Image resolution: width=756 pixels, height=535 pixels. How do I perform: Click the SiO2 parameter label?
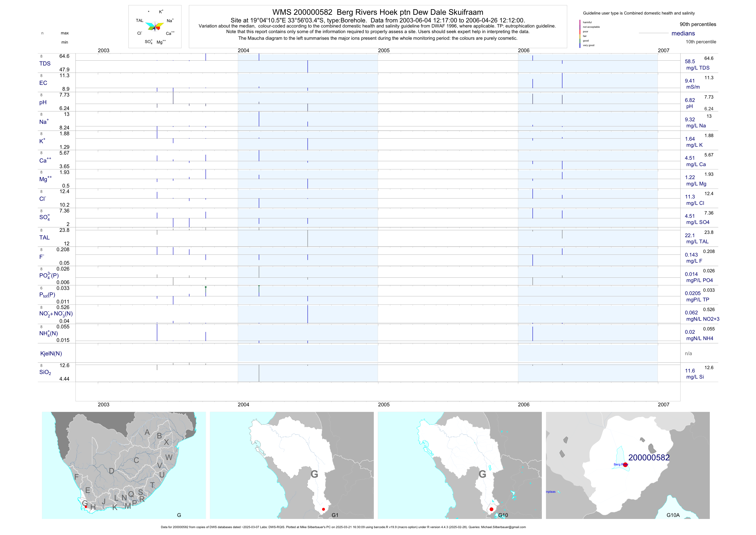(45, 372)
